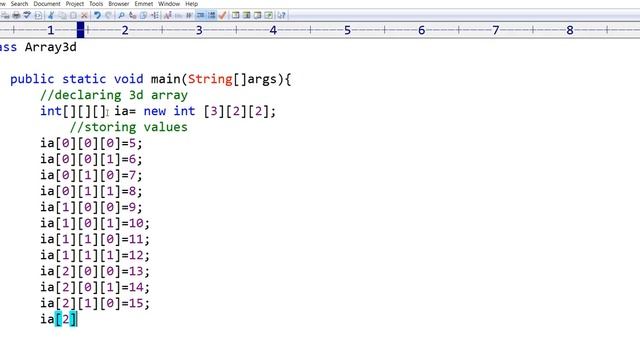This screenshot has height=360, width=640.
Task: Open the Help menu
Action: point(191,4)
